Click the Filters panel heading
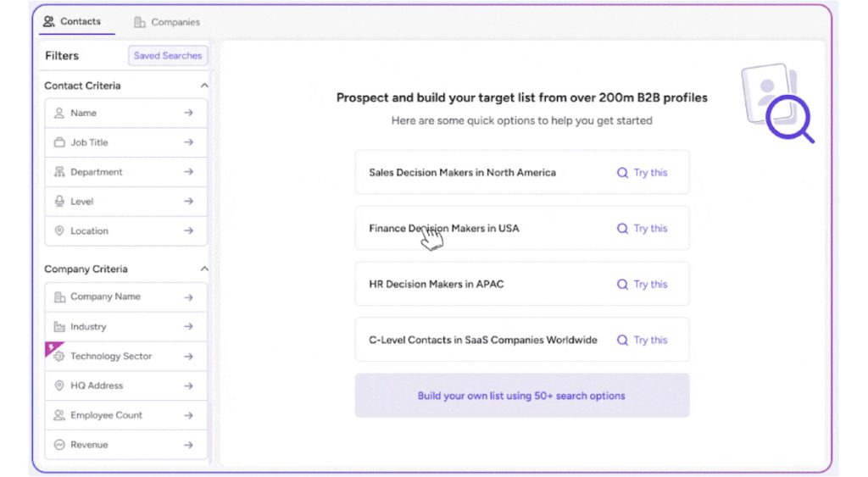 tap(62, 56)
